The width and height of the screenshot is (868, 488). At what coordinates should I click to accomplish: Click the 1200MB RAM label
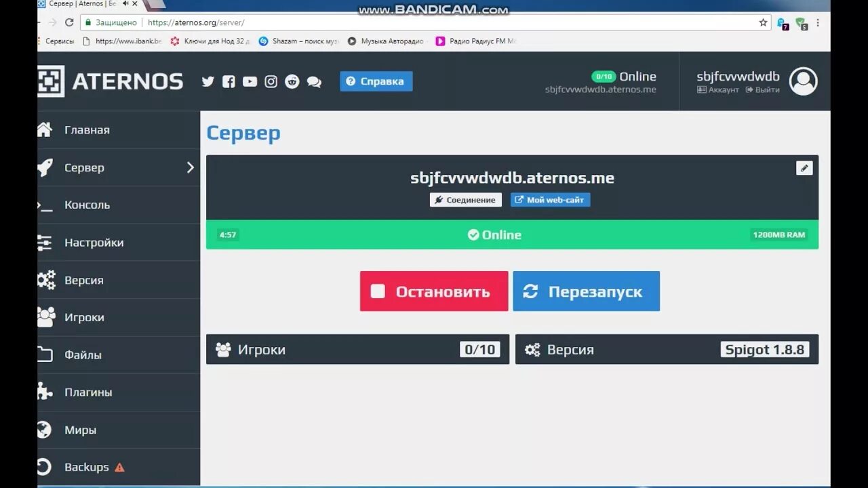[779, 235]
